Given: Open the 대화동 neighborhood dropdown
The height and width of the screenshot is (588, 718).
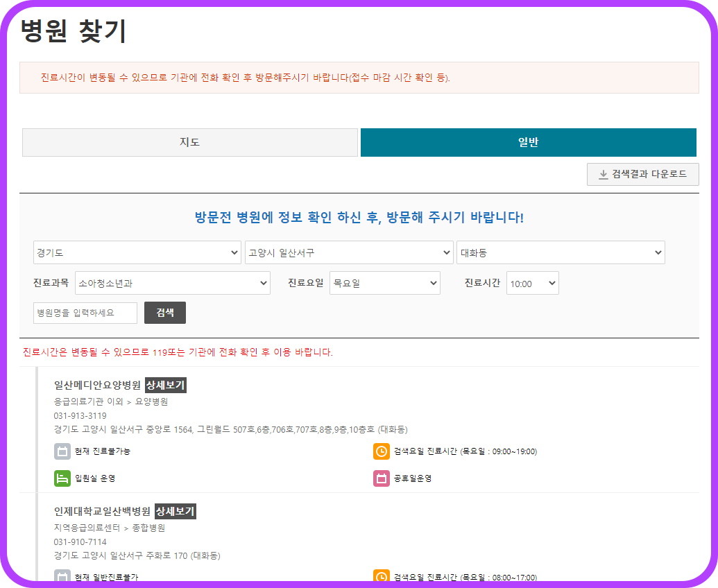Looking at the screenshot, I should coord(561,252).
